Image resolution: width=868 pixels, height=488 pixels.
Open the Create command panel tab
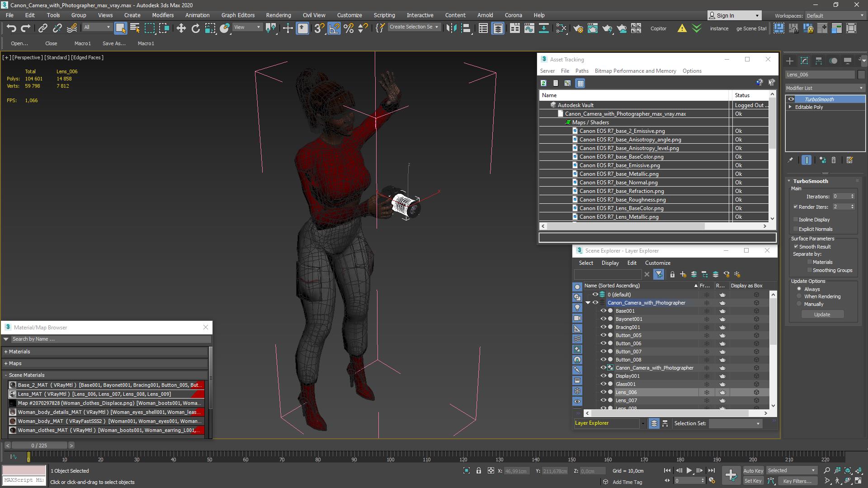(x=790, y=61)
